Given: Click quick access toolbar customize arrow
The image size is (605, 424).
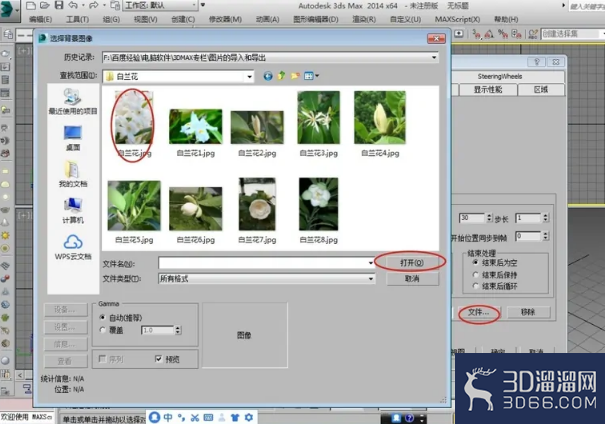Looking at the screenshot, I should [203, 5].
